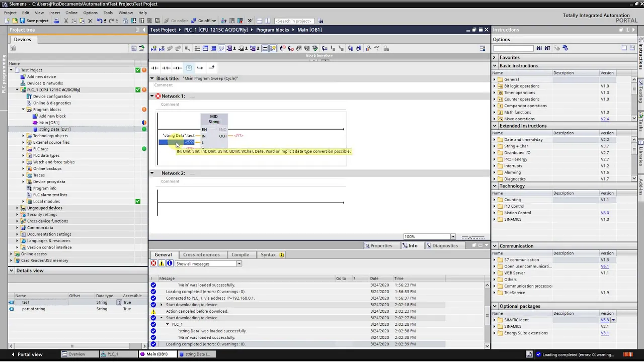The height and width of the screenshot is (362, 644).
Task: Expand Technology objects tree node
Action: (23, 136)
